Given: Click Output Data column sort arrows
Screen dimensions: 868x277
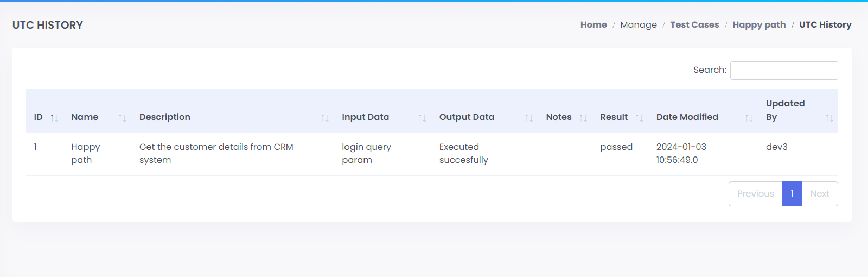Looking at the screenshot, I should [529, 118].
